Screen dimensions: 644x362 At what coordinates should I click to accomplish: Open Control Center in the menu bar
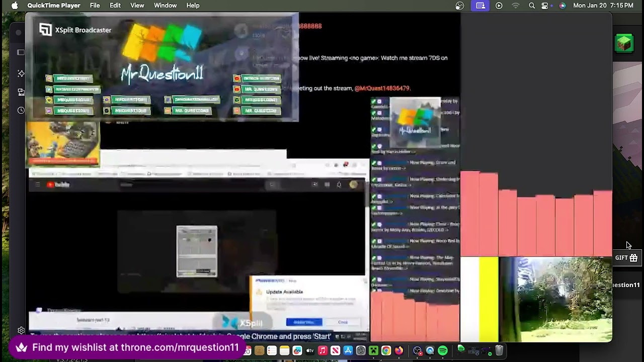coord(545,6)
